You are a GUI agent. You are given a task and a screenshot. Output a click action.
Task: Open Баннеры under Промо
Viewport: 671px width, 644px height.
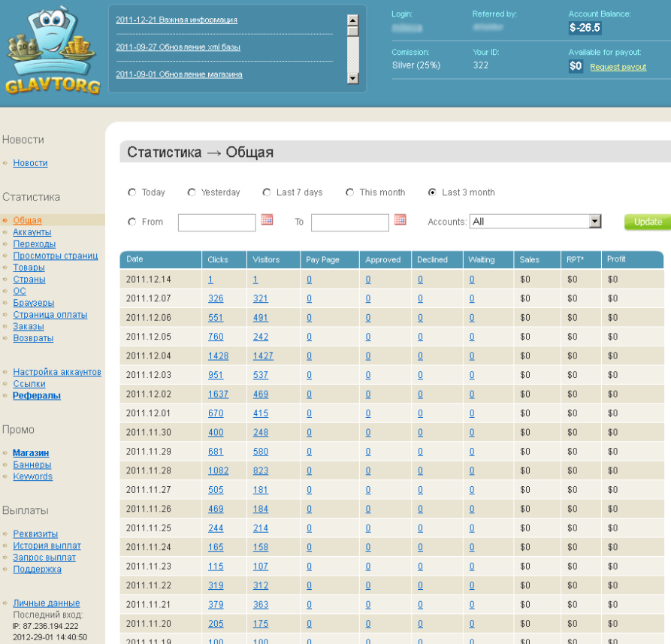pyautogui.click(x=32, y=465)
